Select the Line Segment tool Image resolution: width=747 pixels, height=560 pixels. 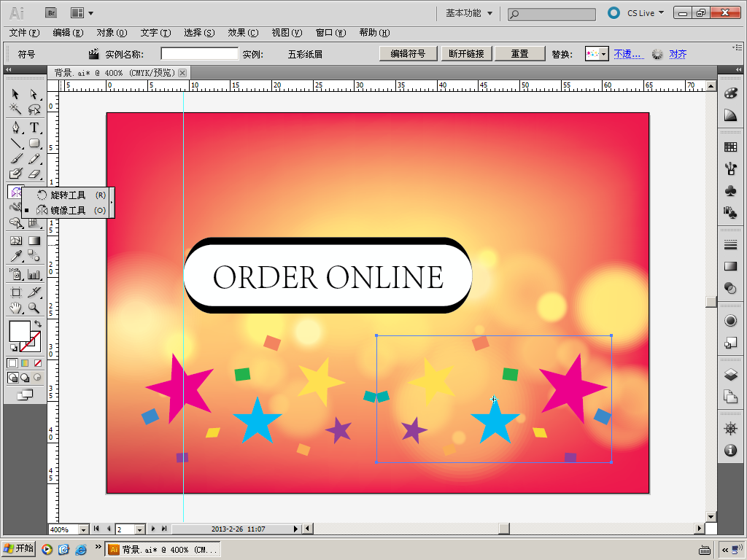(15, 143)
